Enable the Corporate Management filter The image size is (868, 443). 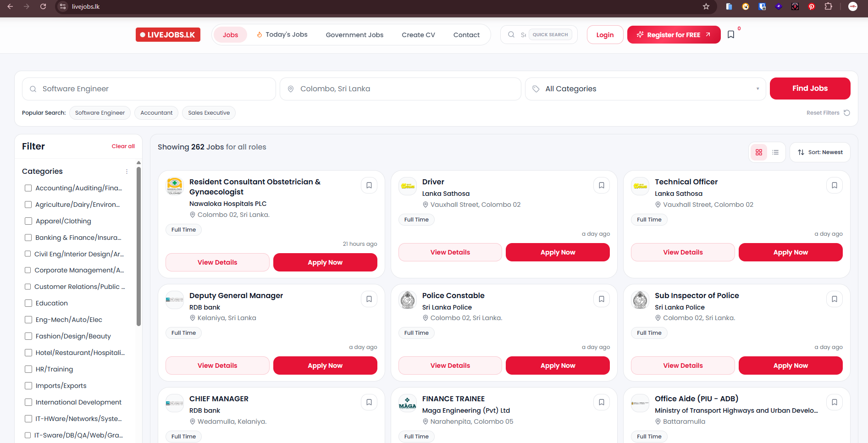(28, 270)
